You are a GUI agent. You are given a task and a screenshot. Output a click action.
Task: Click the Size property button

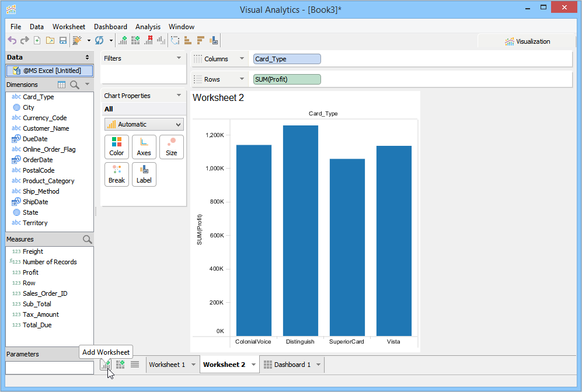pyautogui.click(x=172, y=147)
